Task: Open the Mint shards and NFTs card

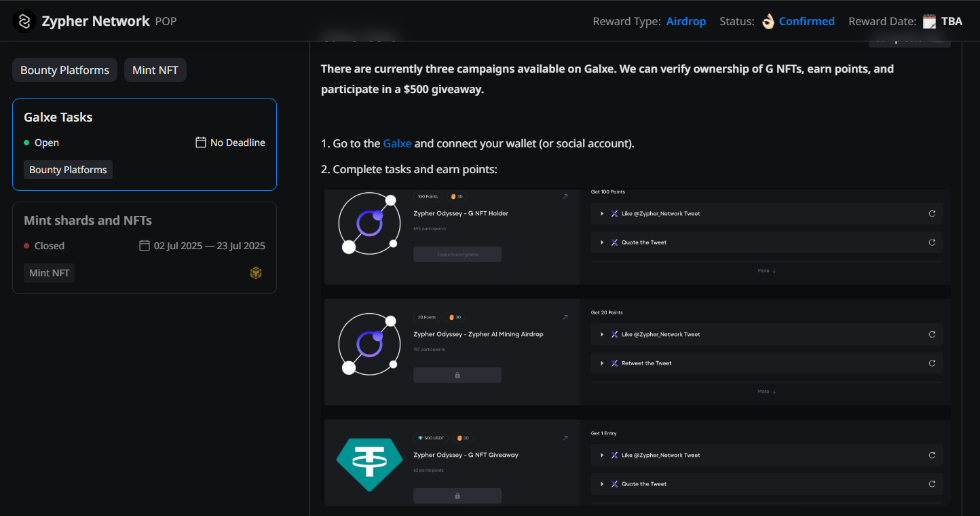Action: tap(145, 248)
